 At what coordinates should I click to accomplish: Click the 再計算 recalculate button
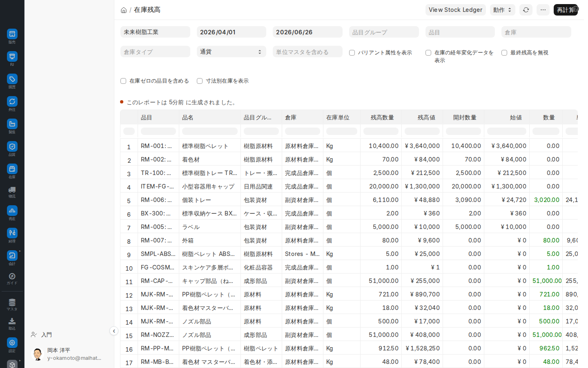click(566, 10)
